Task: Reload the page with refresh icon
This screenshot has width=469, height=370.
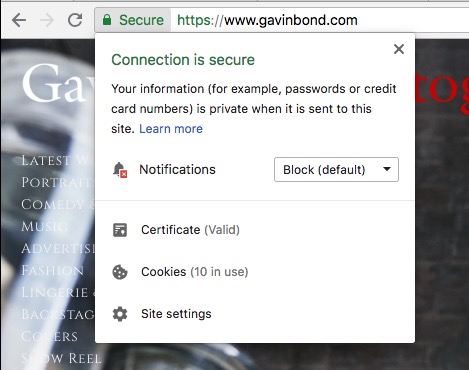Action: coord(75,20)
